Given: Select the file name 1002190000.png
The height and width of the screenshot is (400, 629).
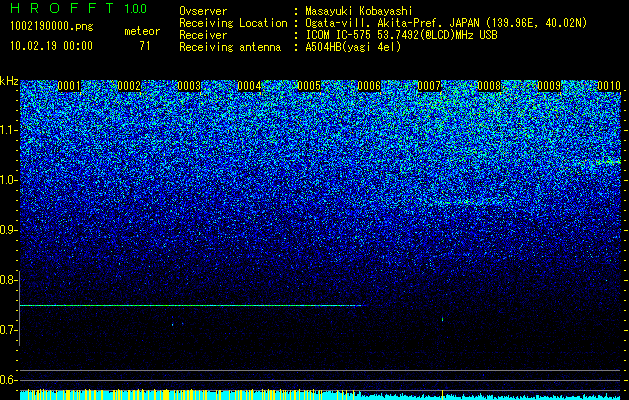Looking at the screenshot, I should pyautogui.click(x=52, y=26).
